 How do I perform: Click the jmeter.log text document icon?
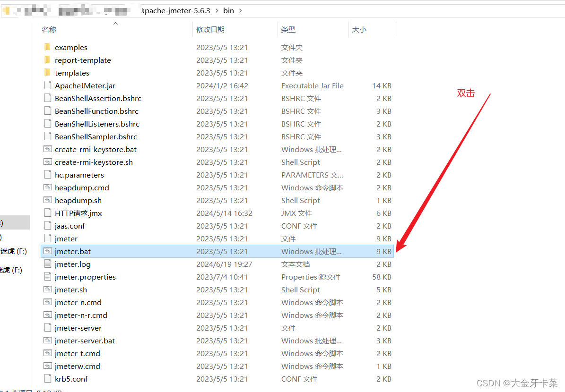(x=48, y=264)
